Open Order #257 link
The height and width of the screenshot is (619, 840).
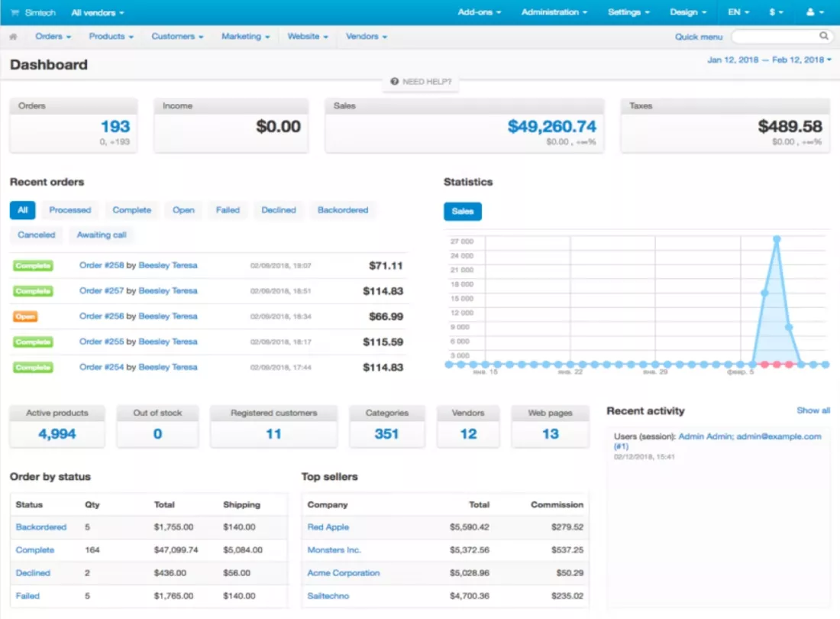click(102, 290)
